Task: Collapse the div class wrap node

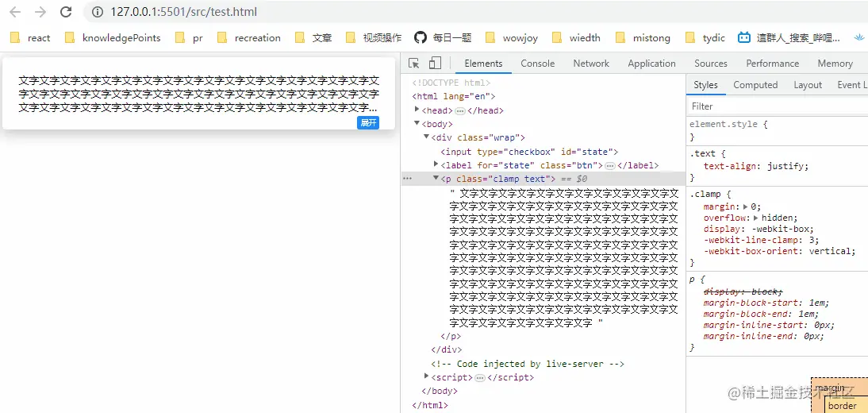Action: 427,137
